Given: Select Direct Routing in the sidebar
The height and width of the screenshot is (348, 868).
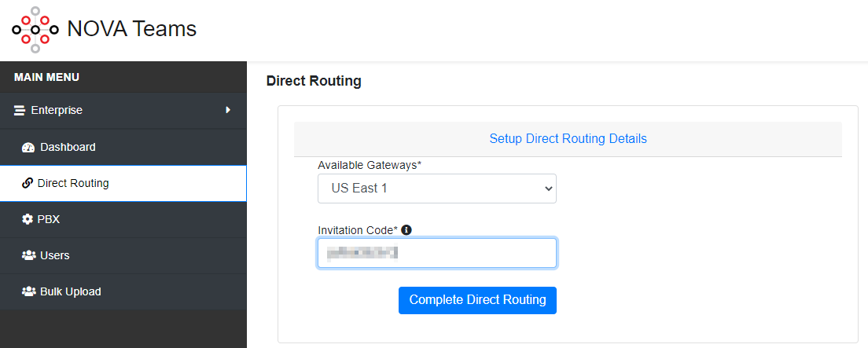Looking at the screenshot, I should (x=73, y=183).
